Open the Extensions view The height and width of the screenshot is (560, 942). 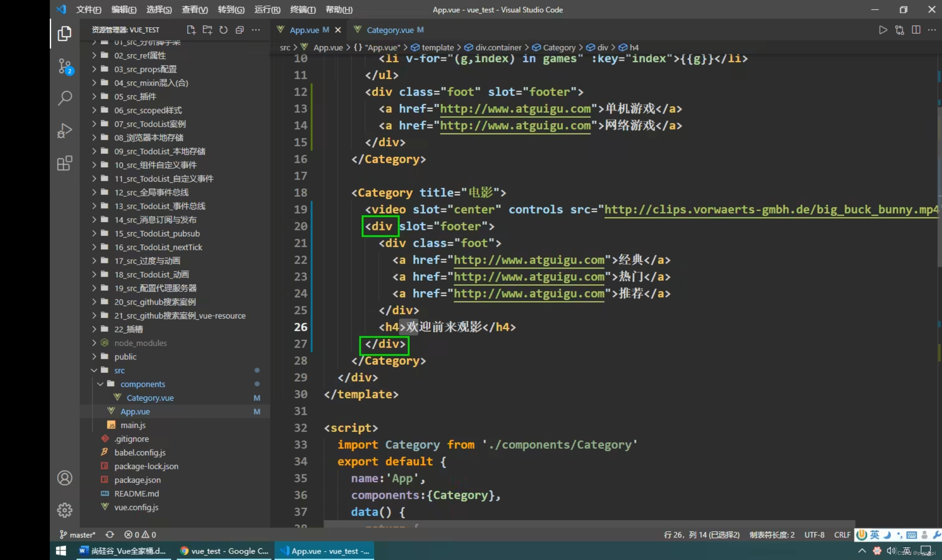tap(65, 163)
